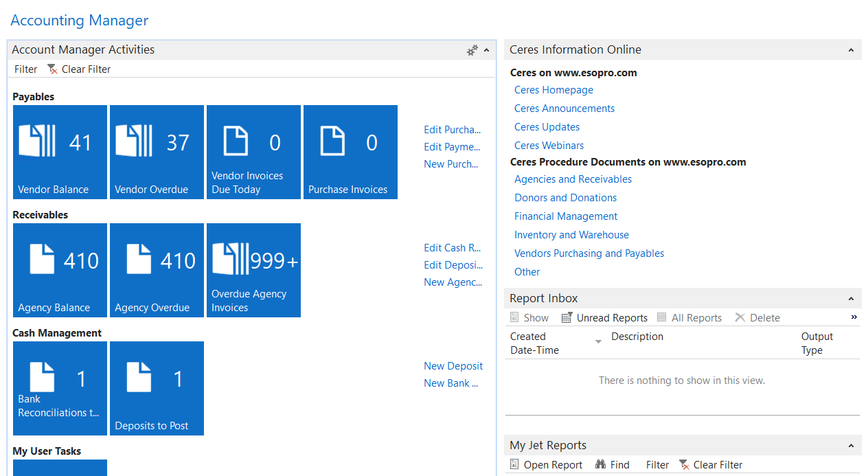Click the Unread Reports icon
Screen dimensions: 868x476
(567, 318)
